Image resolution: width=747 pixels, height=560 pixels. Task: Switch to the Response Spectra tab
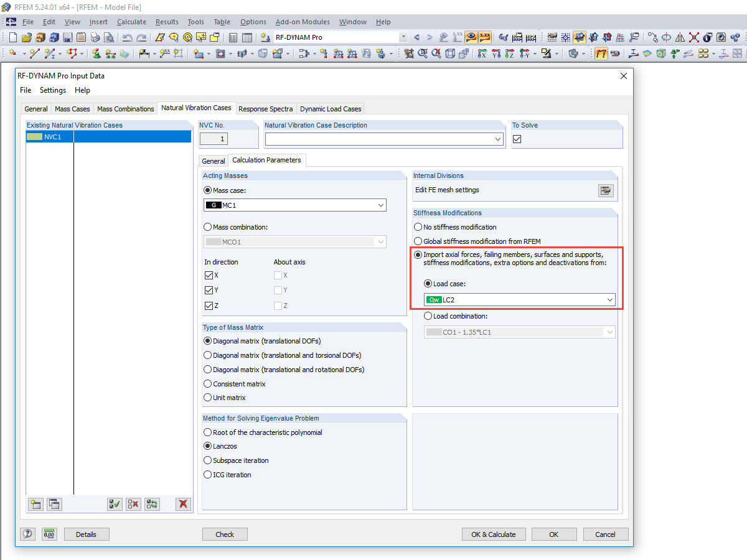pyautogui.click(x=265, y=109)
